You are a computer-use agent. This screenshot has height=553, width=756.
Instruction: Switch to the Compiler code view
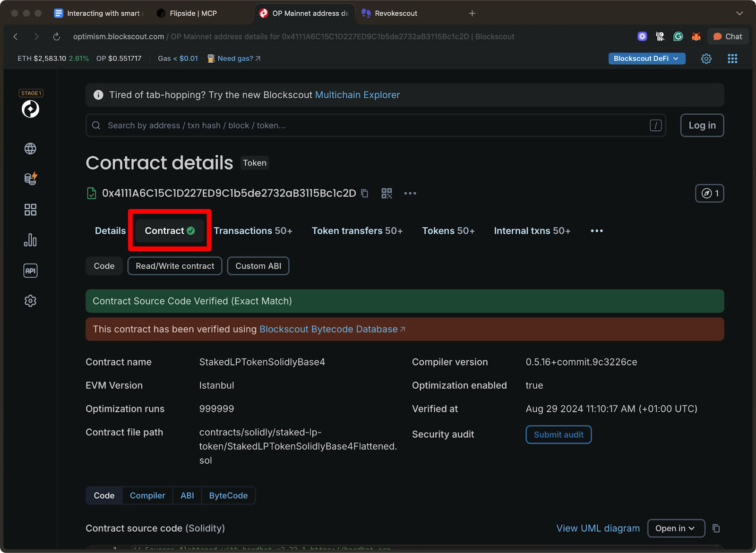click(x=147, y=496)
